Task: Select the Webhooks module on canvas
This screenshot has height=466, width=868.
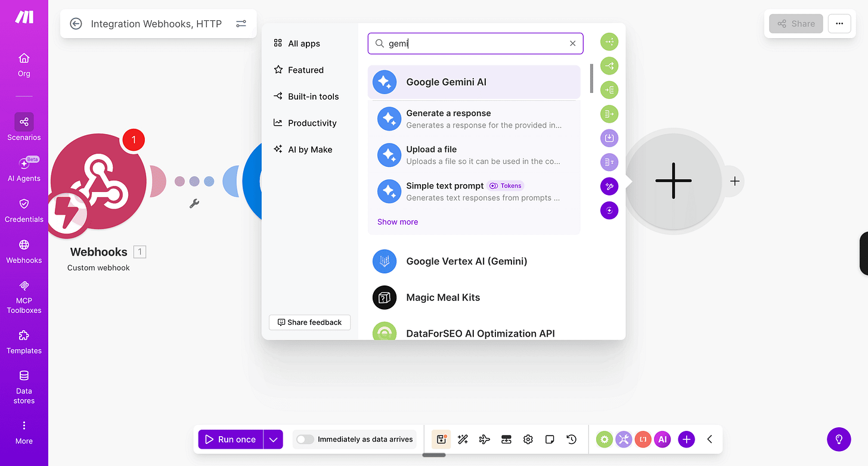Action: [98, 181]
